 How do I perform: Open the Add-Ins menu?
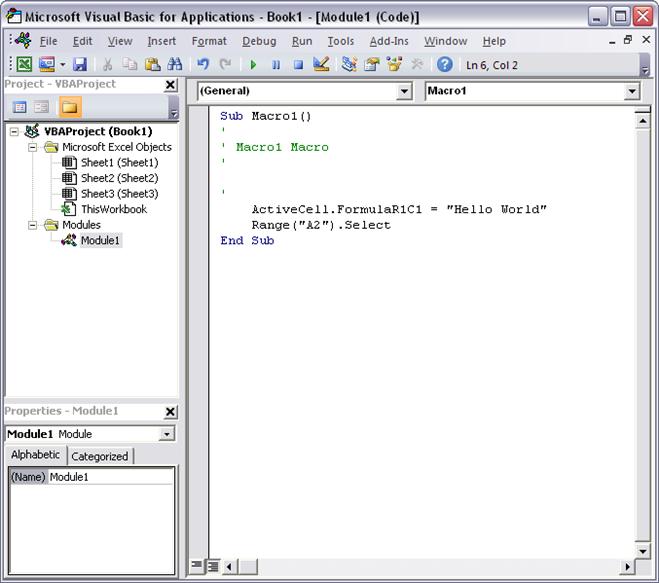point(389,41)
